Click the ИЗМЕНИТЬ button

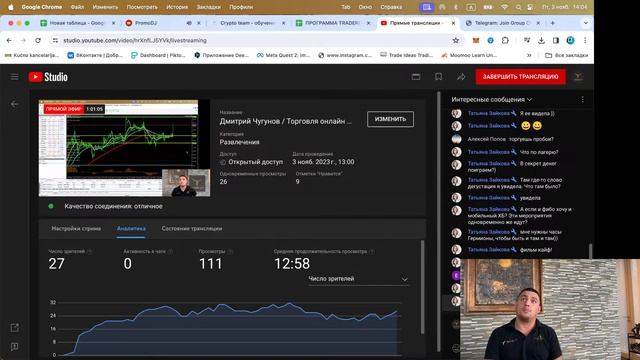[390, 119]
